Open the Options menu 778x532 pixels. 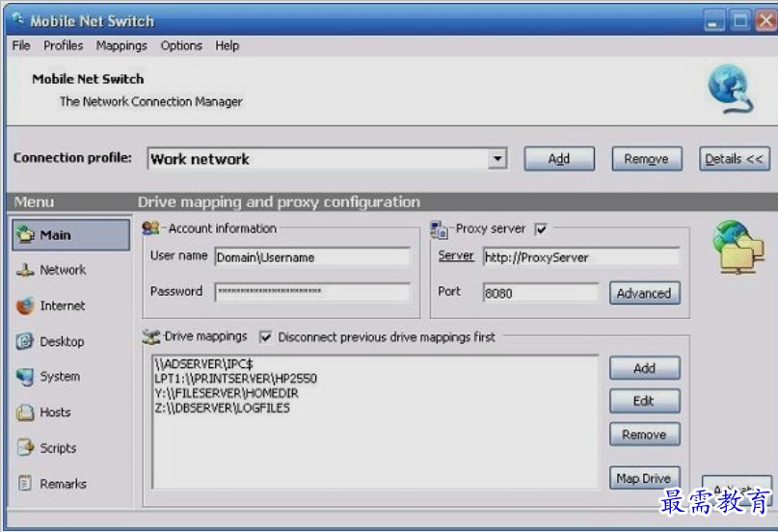pyautogui.click(x=181, y=45)
